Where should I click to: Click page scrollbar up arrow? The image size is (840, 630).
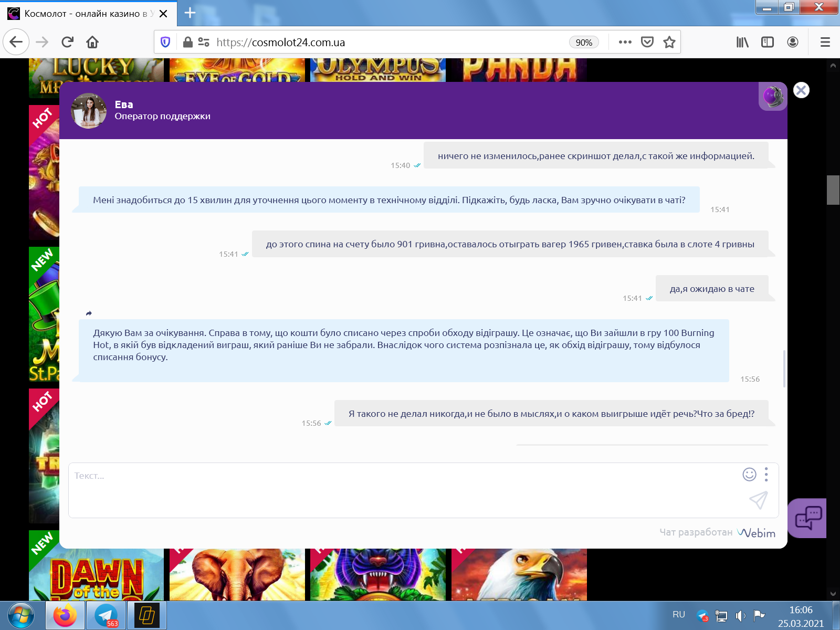[x=833, y=66]
